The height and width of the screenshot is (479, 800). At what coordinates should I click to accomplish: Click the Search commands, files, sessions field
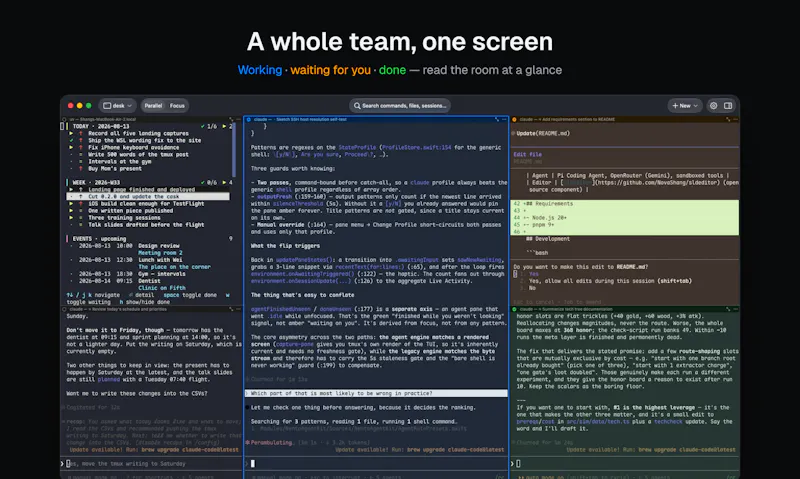tap(400, 106)
